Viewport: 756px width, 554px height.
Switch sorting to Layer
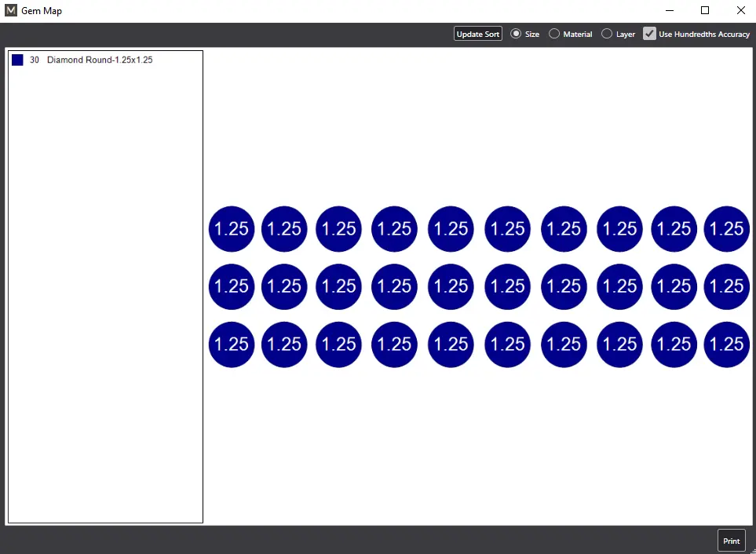tap(607, 34)
